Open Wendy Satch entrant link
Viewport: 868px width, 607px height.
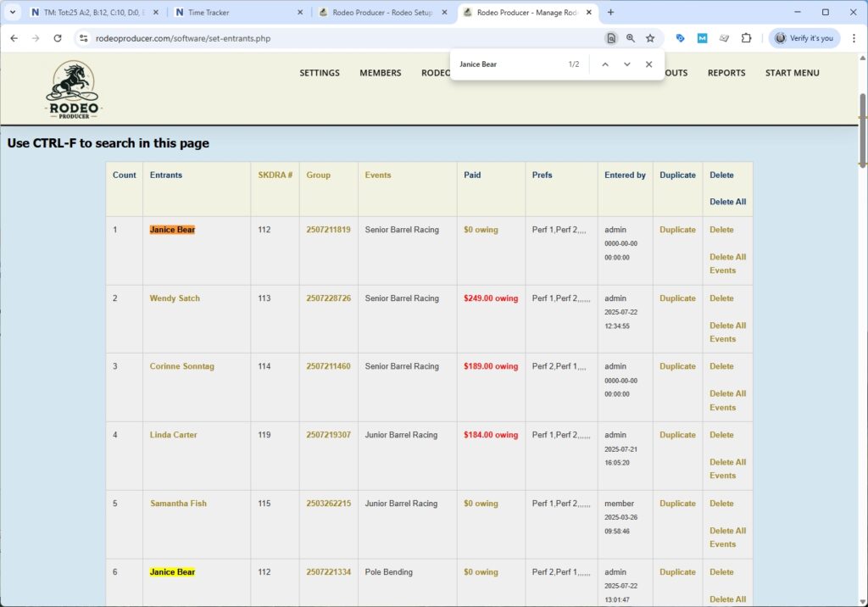click(175, 298)
